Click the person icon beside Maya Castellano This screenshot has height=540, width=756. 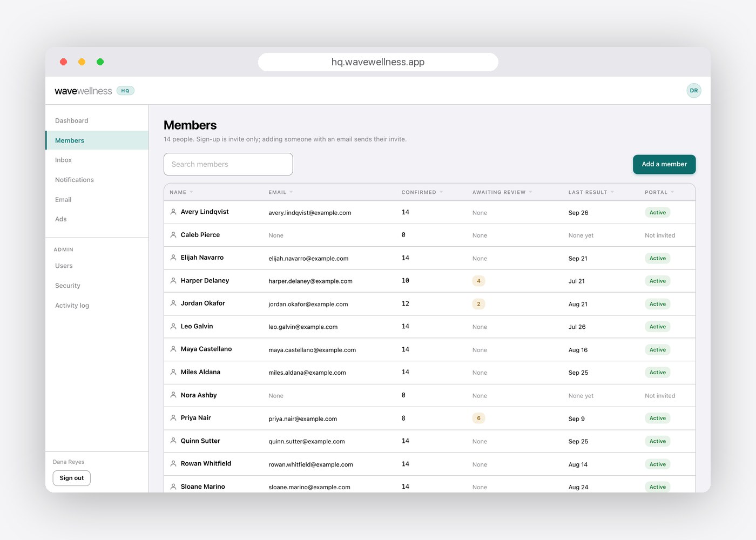tap(173, 349)
